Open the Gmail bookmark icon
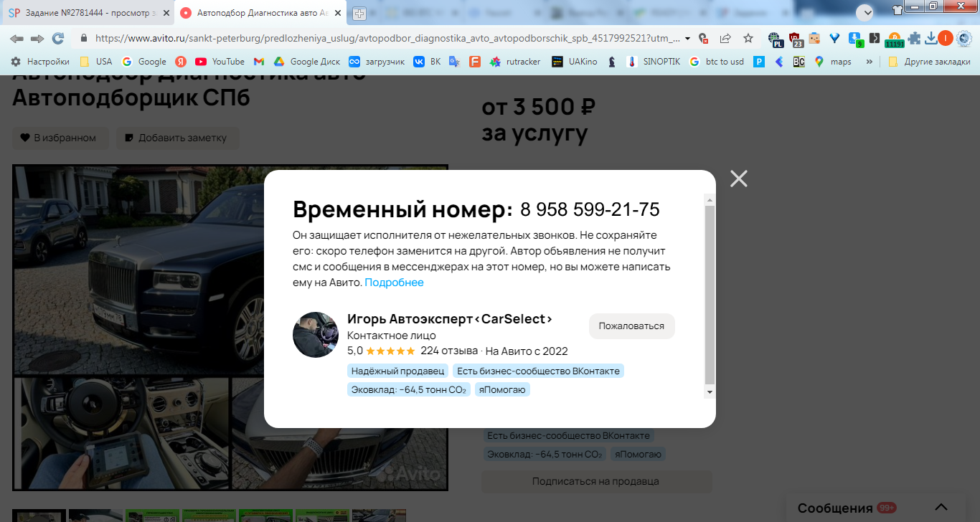The image size is (980, 522). point(259,62)
